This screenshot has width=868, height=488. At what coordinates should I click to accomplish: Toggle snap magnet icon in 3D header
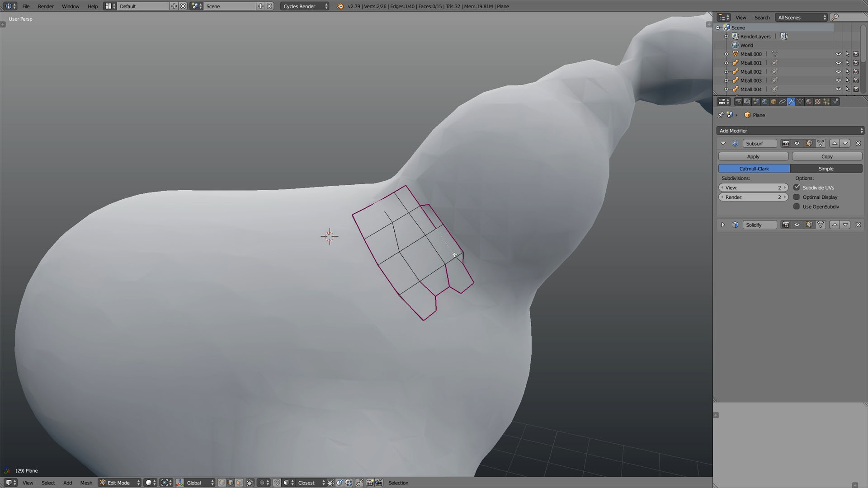277,483
